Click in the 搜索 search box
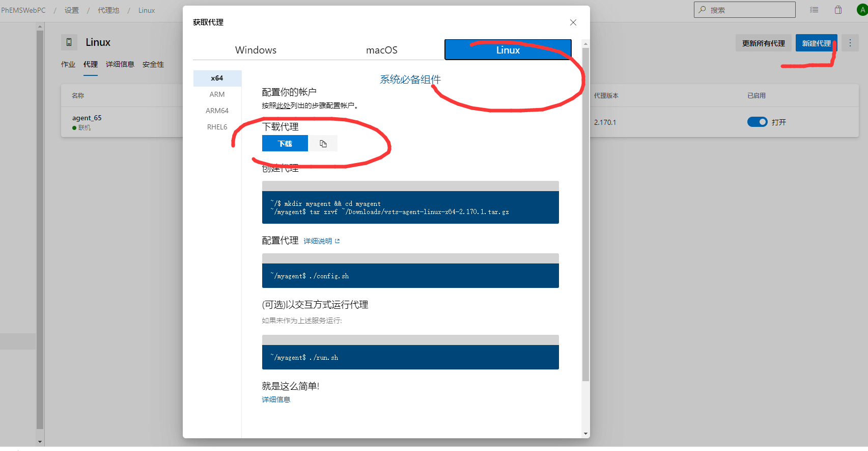 [748, 10]
